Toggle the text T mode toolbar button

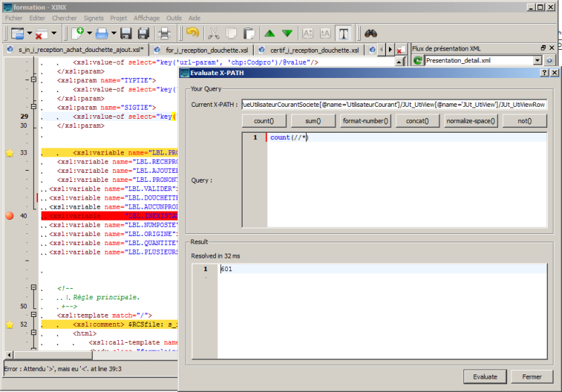(343, 34)
